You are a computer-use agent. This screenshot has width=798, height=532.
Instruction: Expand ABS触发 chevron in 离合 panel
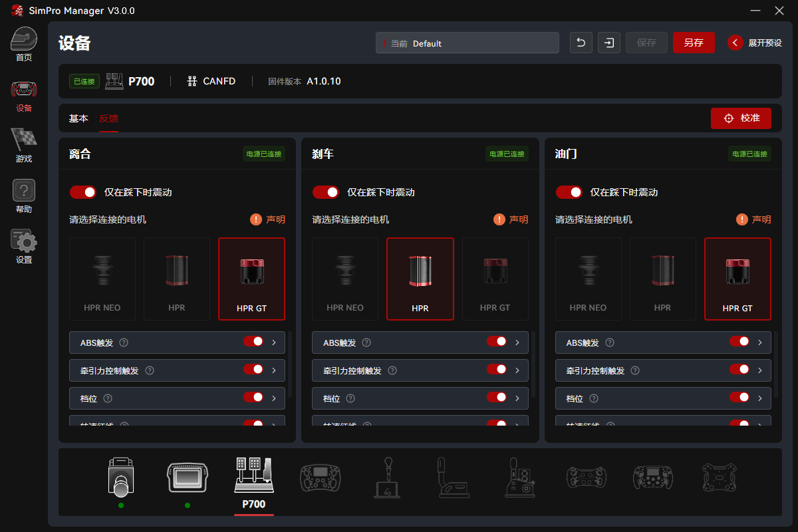click(x=274, y=342)
